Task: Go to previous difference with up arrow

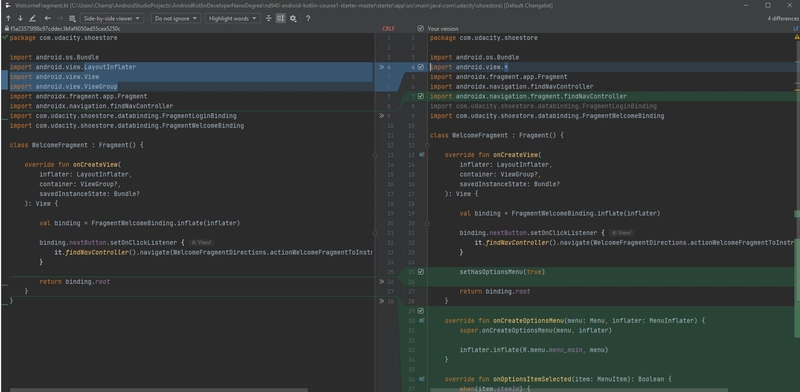Action: 8,18
